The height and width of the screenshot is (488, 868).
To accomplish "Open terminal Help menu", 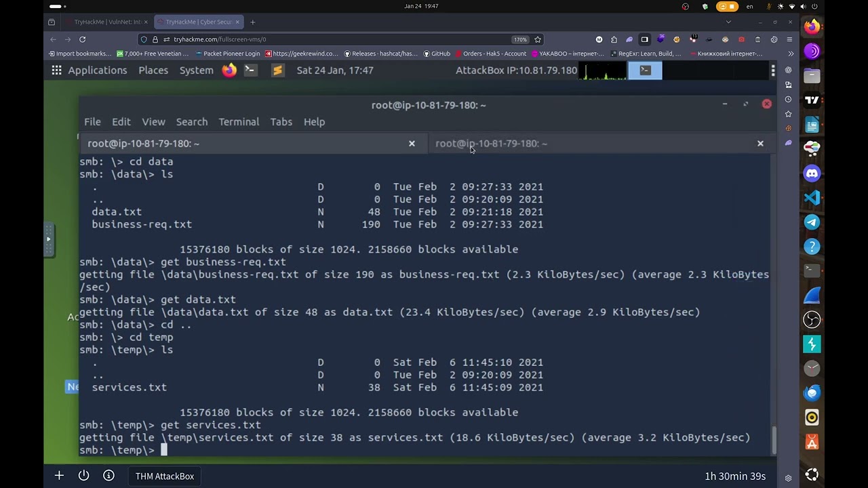I will [314, 122].
